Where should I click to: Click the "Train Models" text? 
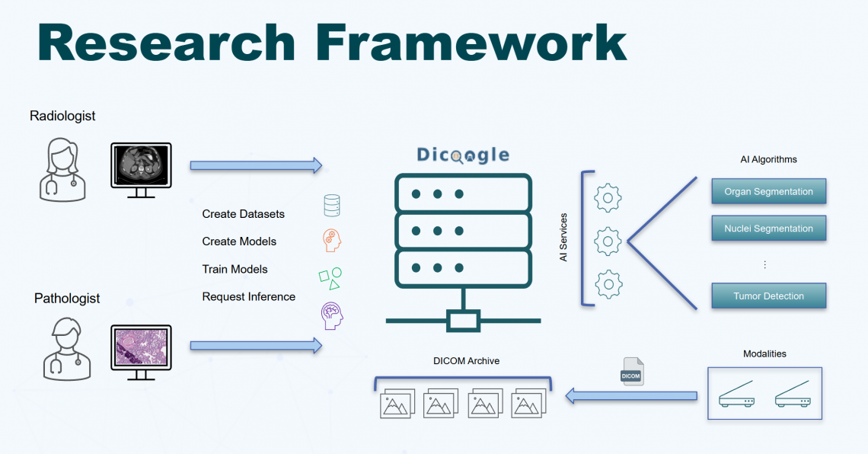pos(235,269)
